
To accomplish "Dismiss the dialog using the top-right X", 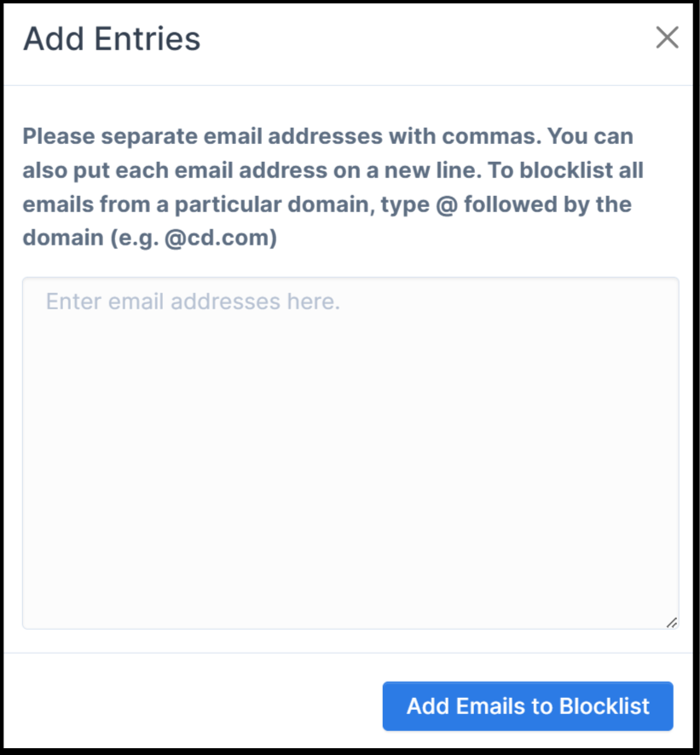I will [x=667, y=37].
